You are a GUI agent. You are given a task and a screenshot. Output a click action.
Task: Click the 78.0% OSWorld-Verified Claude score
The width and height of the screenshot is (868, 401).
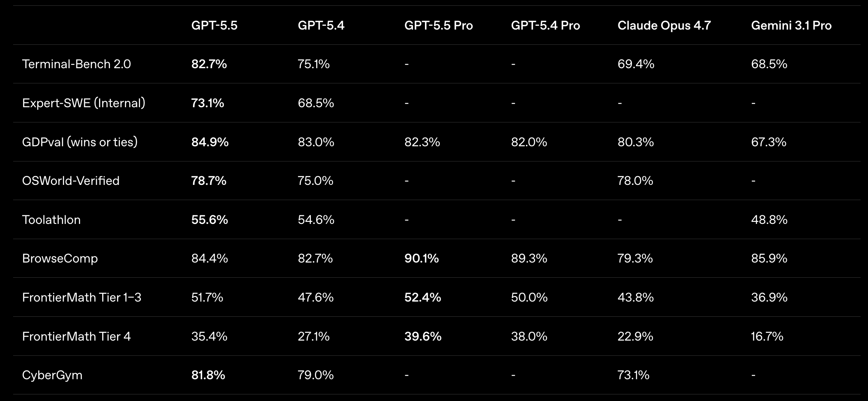coord(635,181)
